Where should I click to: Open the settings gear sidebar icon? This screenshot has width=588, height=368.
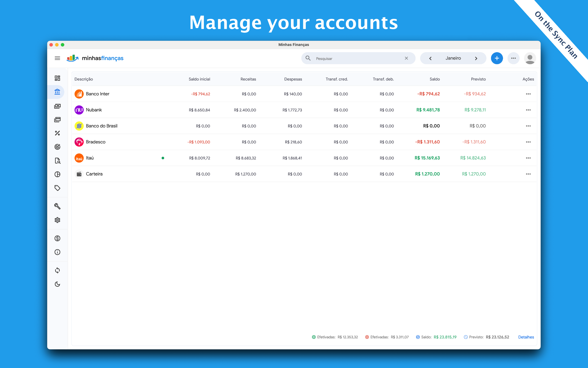coord(57,220)
